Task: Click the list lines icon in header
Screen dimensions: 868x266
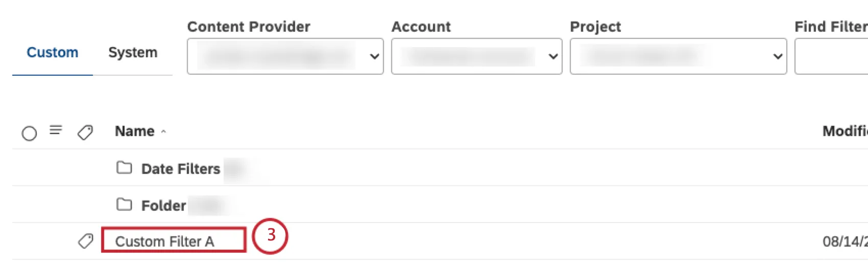Action: click(56, 130)
